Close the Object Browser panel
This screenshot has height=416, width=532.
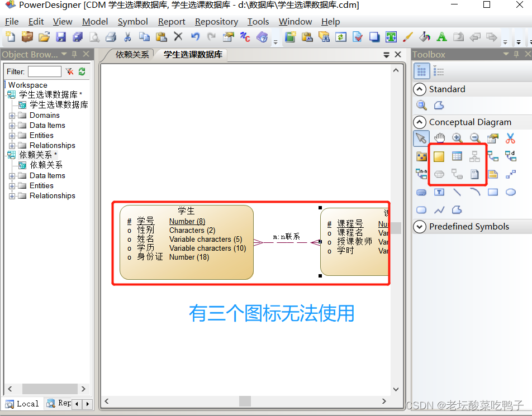pyautogui.click(x=86, y=54)
